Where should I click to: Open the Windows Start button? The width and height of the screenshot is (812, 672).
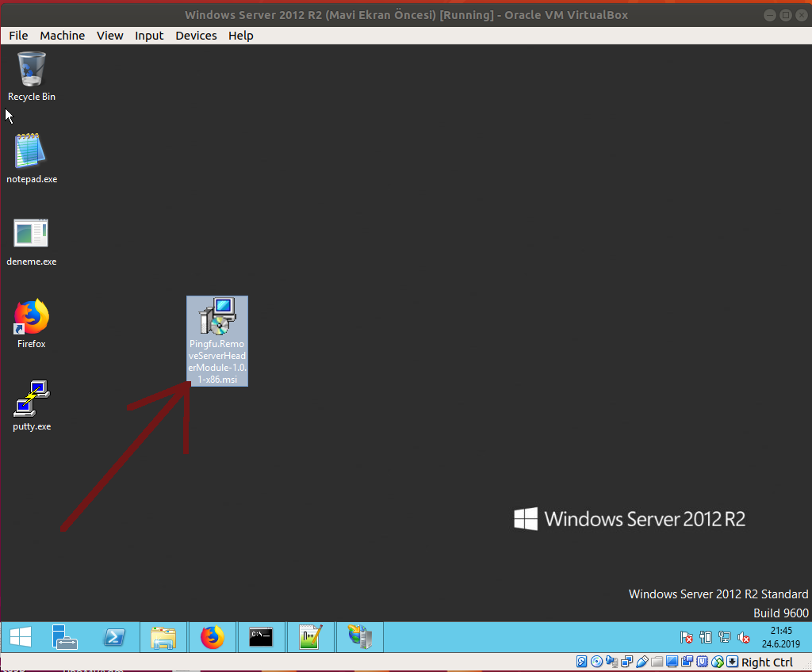(x=21, y=637)
